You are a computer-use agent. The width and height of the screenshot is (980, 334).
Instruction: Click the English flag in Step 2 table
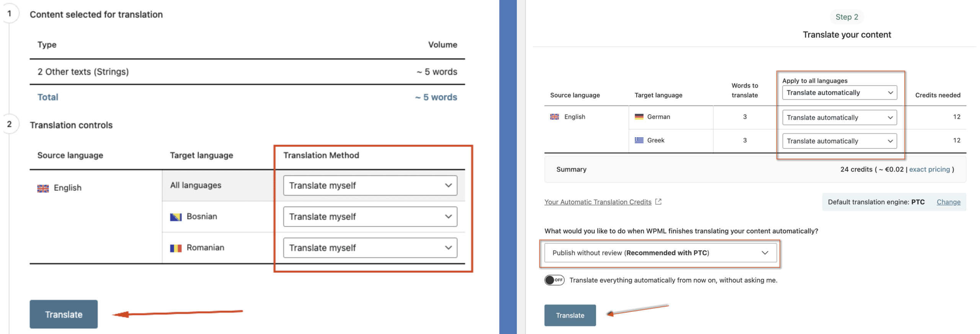click(554, 117)
